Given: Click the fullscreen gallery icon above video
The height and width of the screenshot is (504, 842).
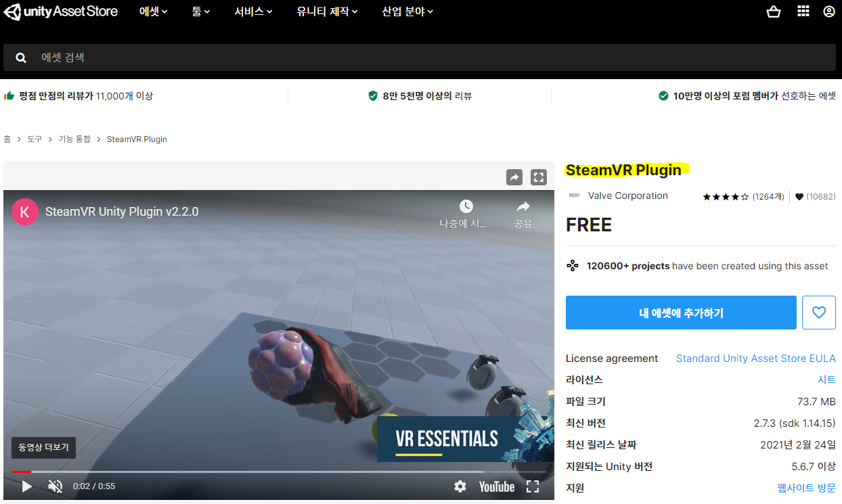Looking at the screenshot, I should [538, 177].
